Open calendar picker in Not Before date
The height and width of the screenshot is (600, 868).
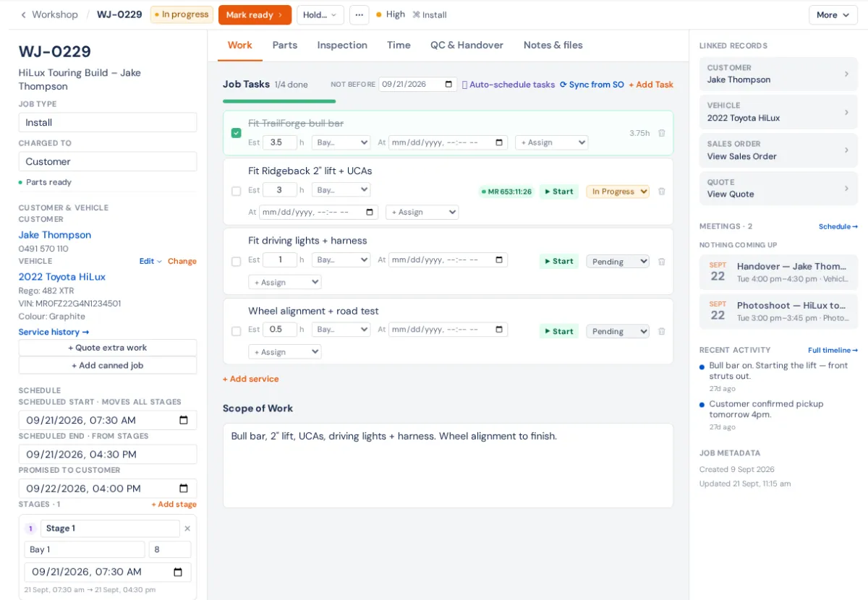[x=449, y=84]
